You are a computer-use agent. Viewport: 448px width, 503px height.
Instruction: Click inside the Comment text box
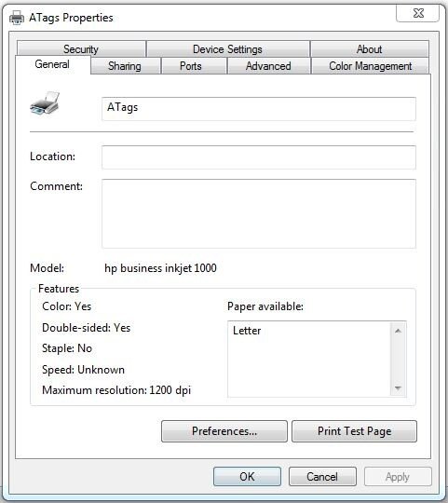259,213
